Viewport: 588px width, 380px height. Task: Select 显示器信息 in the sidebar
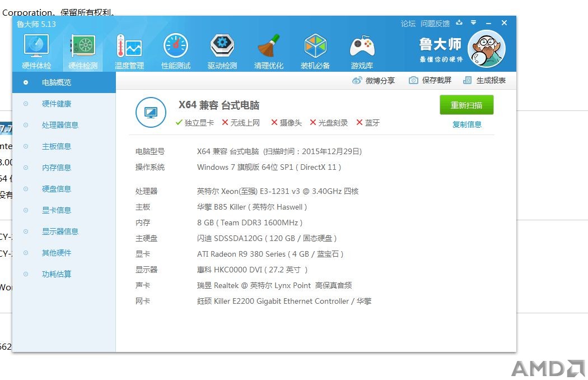tap(64, 231)
